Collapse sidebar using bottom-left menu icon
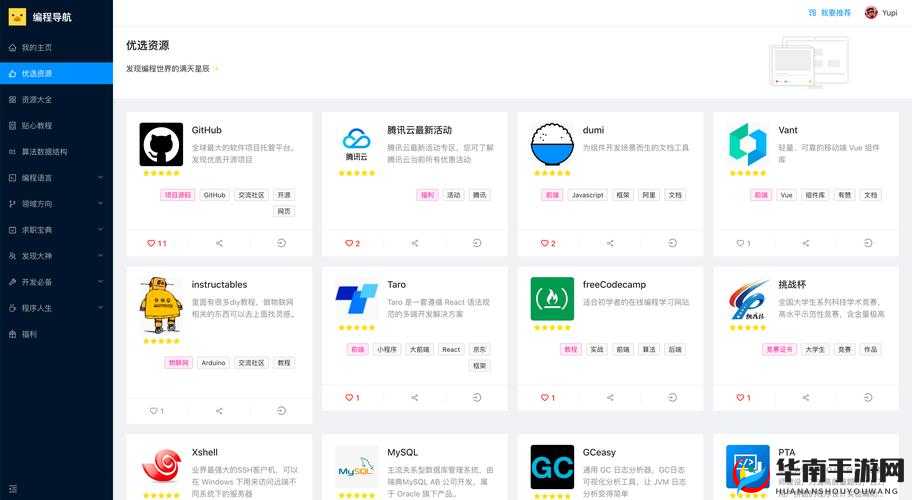The image size is (912, 500). [x=13, y=489]
